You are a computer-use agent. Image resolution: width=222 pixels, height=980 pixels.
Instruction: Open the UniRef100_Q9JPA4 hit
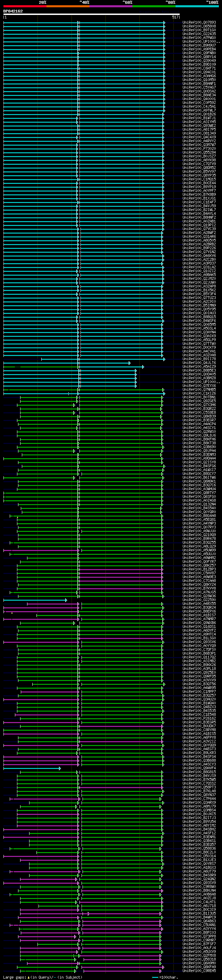tap(199, 451)
